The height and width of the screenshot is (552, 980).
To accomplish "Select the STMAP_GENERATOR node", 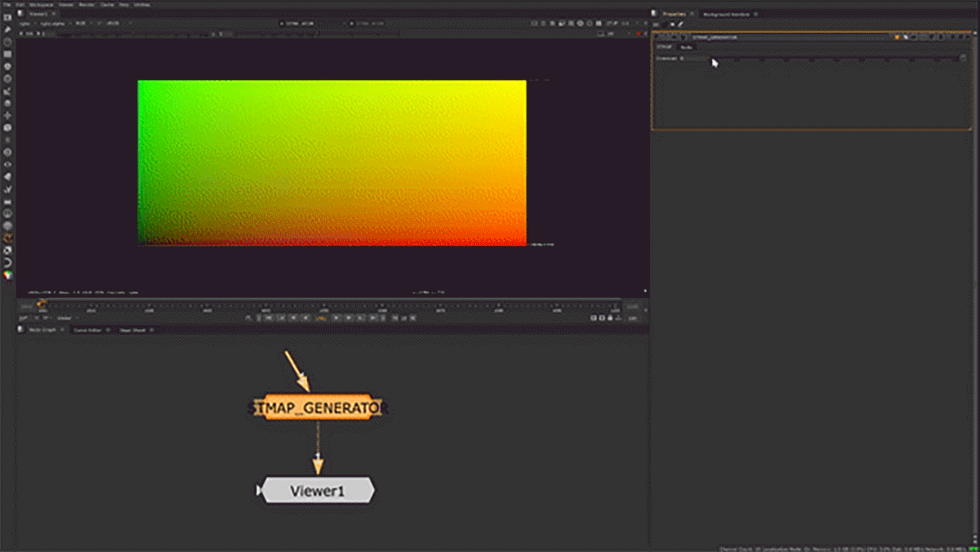I will [317, 407].
